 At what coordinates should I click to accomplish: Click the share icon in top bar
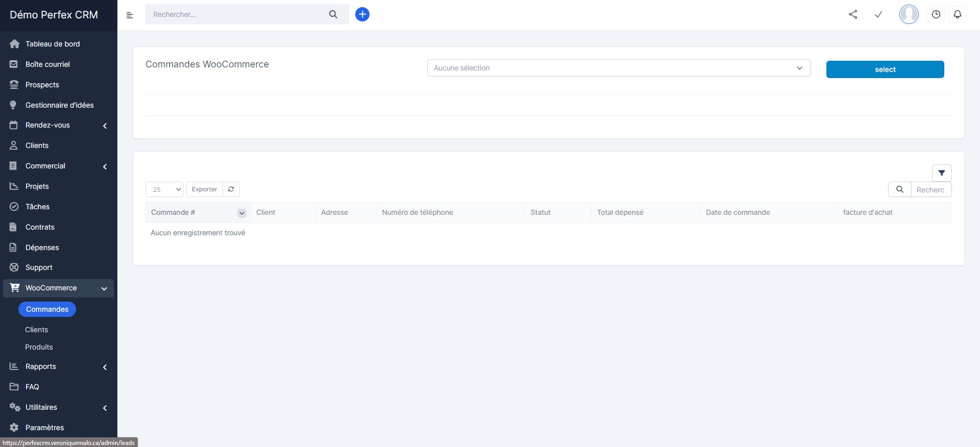(853, 14)
